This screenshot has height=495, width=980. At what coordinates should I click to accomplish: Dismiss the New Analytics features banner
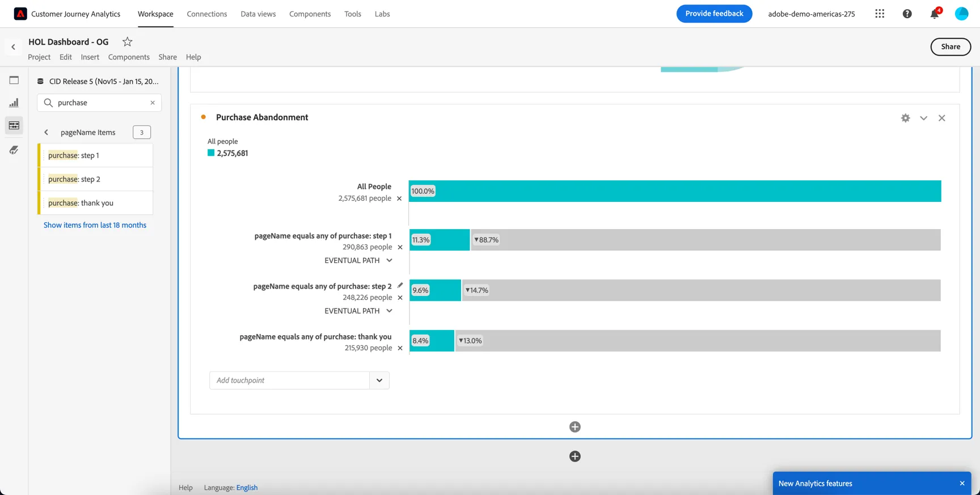(962, 484)
